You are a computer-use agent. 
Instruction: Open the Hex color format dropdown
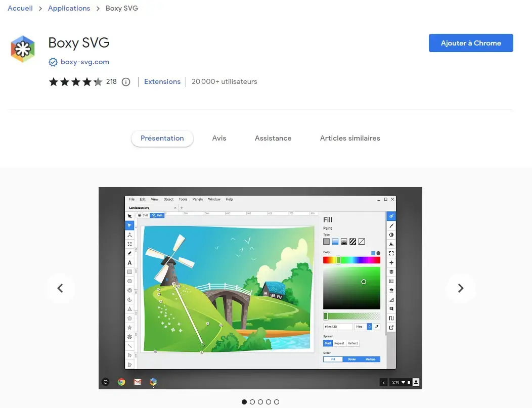[x=363, y=327]
